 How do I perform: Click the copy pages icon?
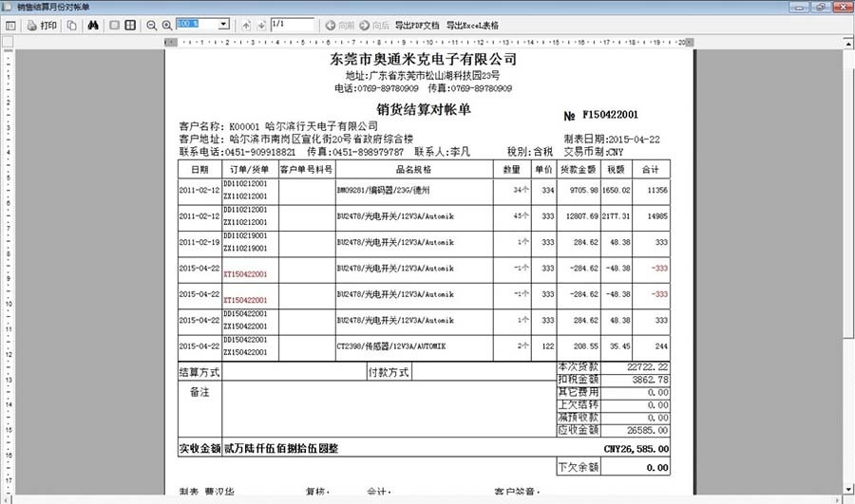coord(71,25)
